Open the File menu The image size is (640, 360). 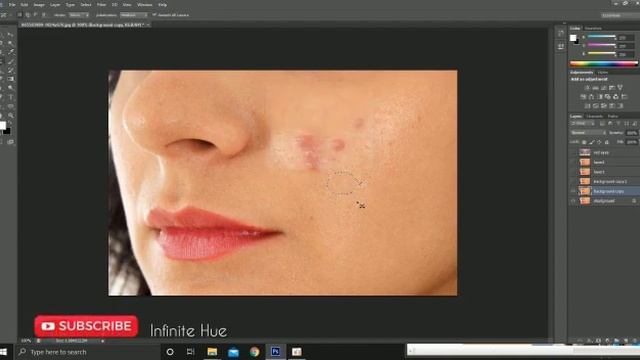tap(12, 5)
